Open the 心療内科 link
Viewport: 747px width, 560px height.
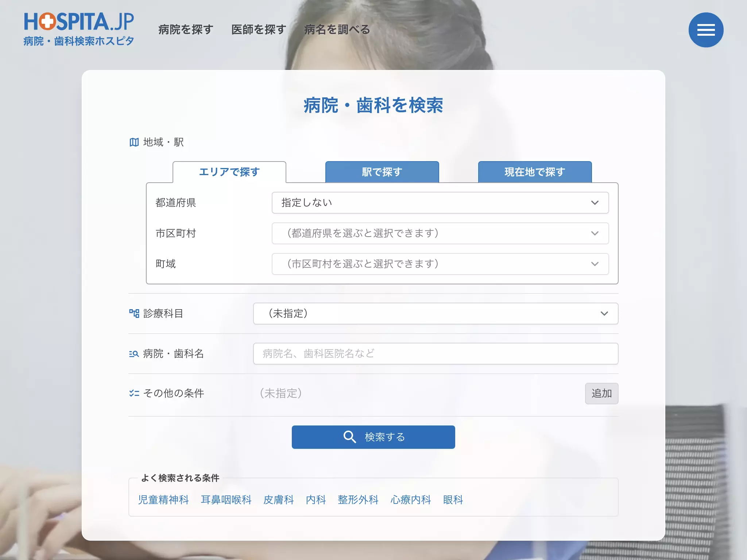[411, 500]
